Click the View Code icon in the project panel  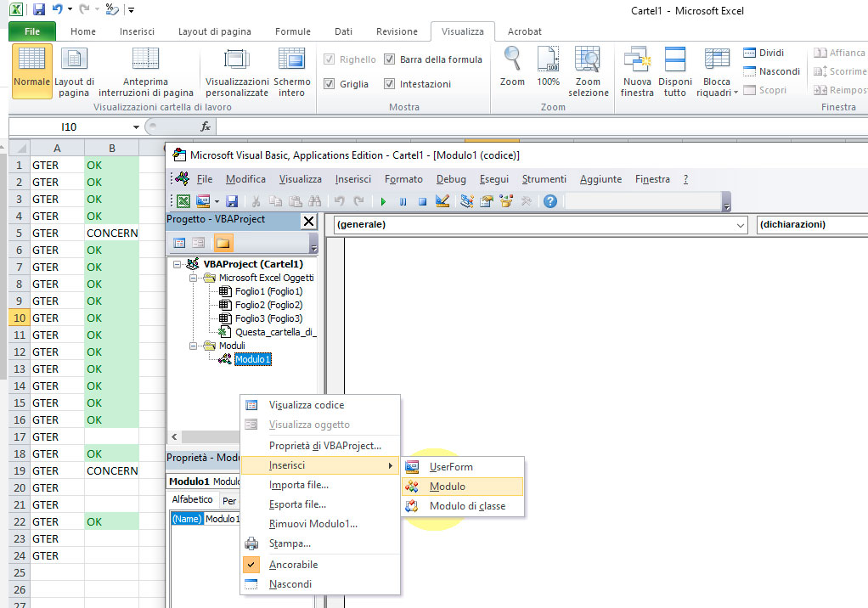[179, 243]
